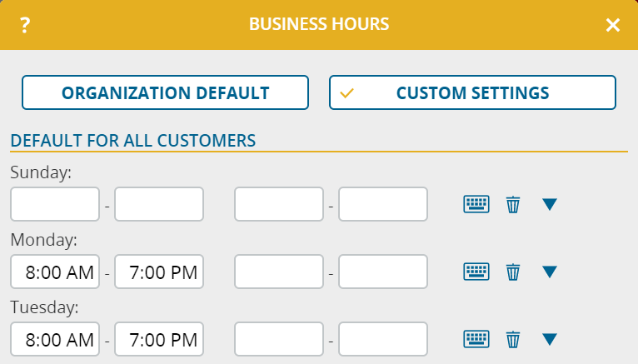
Task: Click Sunday second period end field
Action: [x=383, y=204]
